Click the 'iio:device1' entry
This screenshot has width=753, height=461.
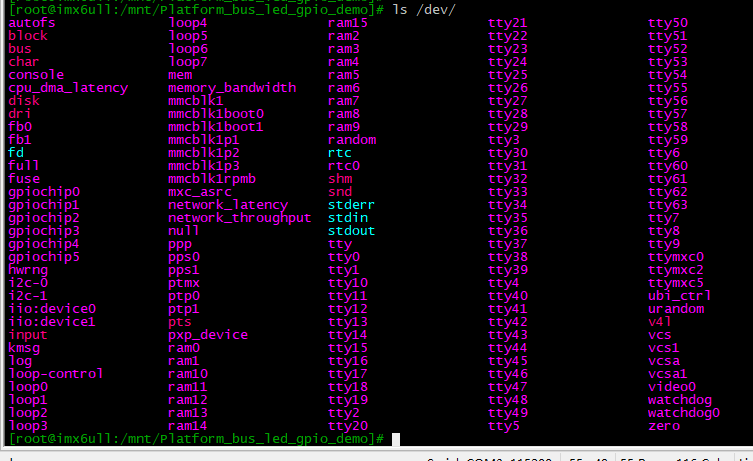(x=52, y=322)
